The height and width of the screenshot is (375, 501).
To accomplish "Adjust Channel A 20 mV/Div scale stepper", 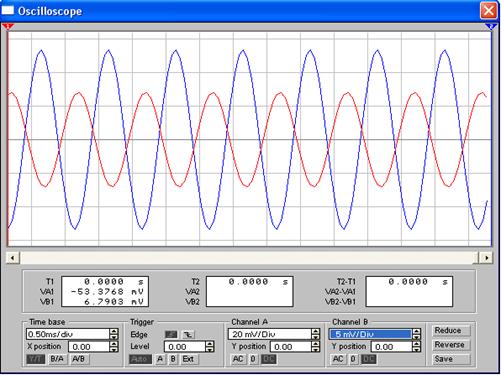I will (315, 334).
